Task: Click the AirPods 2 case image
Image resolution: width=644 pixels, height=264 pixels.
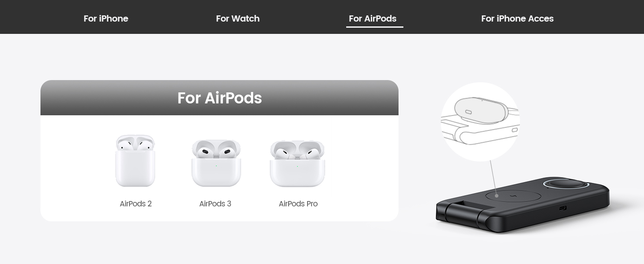Action: (135, 161)
